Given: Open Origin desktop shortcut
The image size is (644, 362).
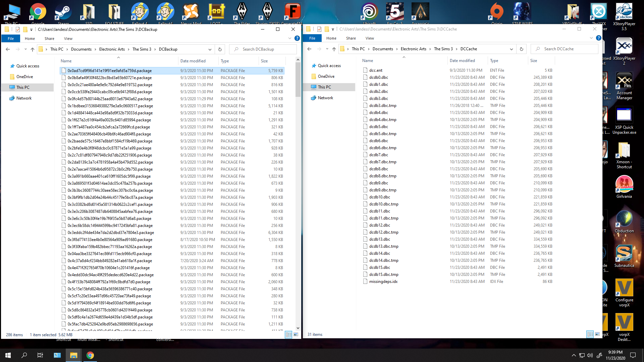Looking at the screenshot, I should click(x=497, y=13).
